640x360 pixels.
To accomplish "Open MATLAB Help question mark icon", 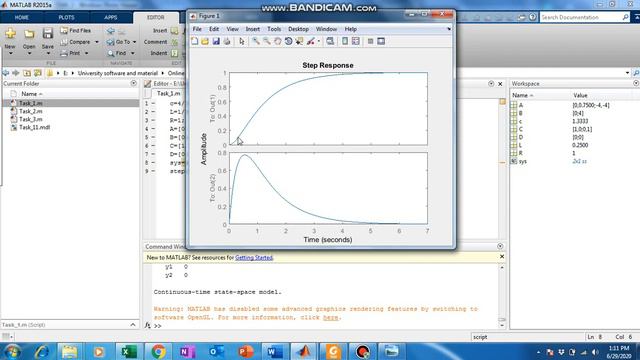I will tap(532, 17).
